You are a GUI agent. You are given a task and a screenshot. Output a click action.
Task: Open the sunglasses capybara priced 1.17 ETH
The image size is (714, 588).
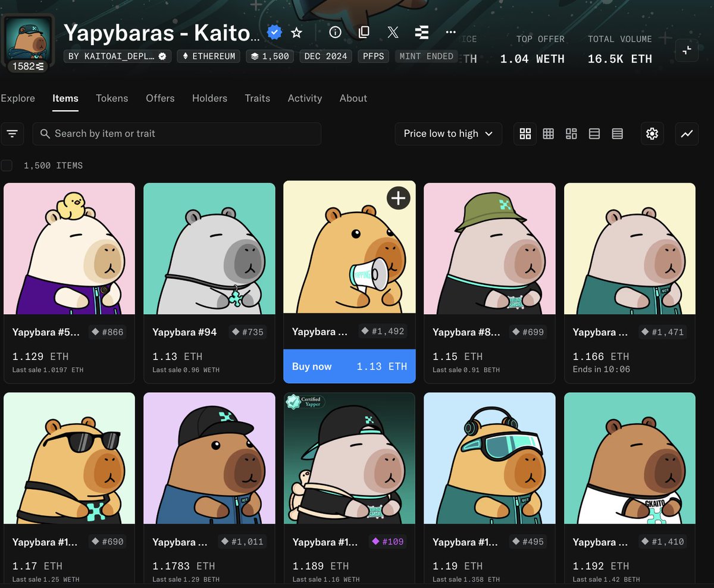69,458
